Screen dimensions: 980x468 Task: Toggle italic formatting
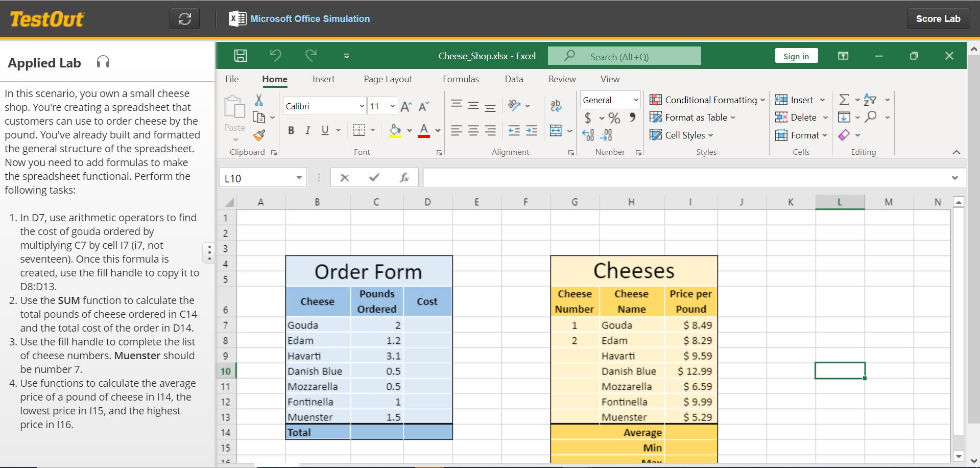coord(307,130)
